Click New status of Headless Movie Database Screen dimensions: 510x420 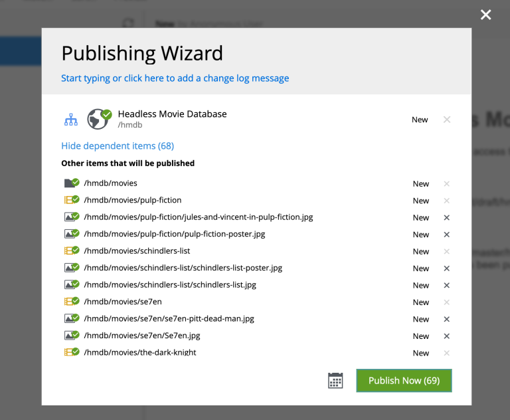420,120
